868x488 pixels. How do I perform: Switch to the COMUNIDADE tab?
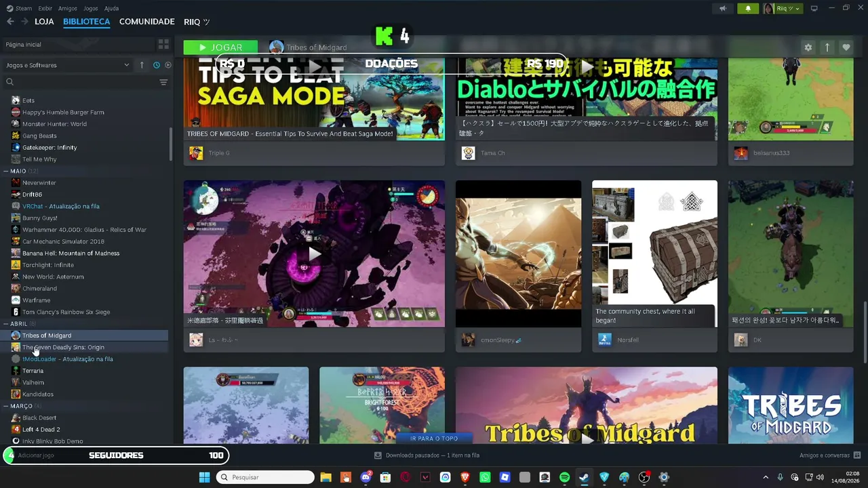tap(147, 22)
